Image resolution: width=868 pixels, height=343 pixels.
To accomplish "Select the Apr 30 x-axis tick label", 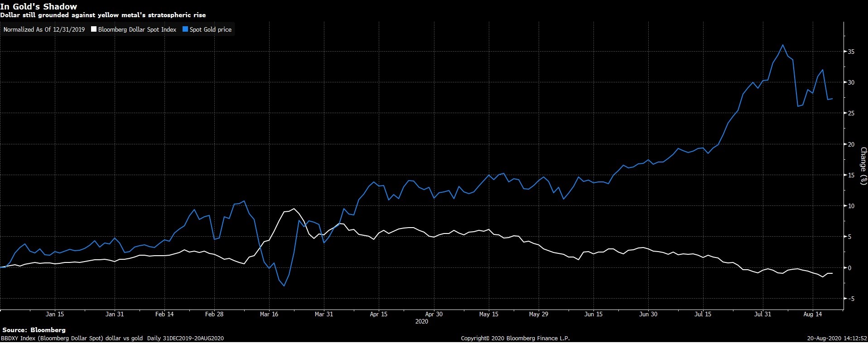I will pyautogui.click(x=434, y=314).
